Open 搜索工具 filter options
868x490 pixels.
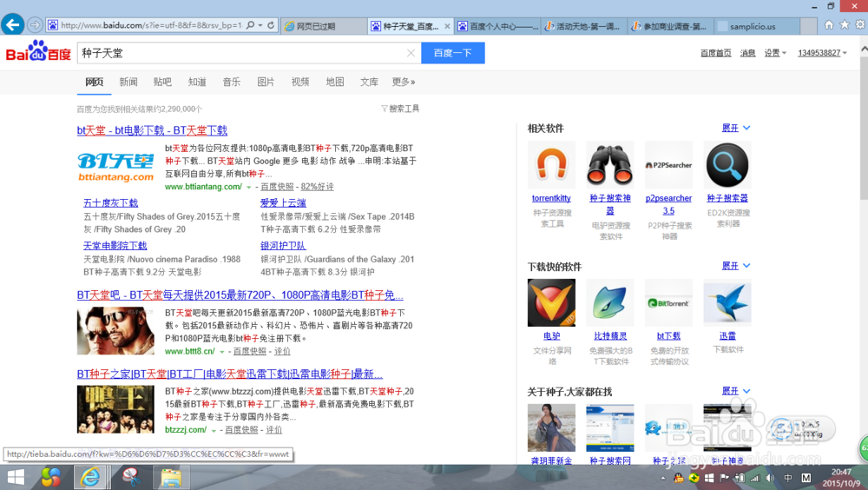coord(400,109)
